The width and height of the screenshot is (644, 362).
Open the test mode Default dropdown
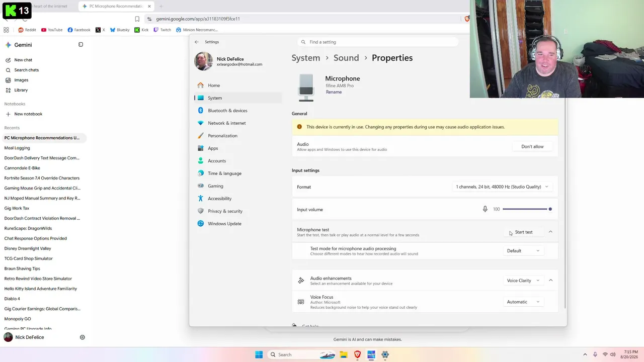(523, 251)
